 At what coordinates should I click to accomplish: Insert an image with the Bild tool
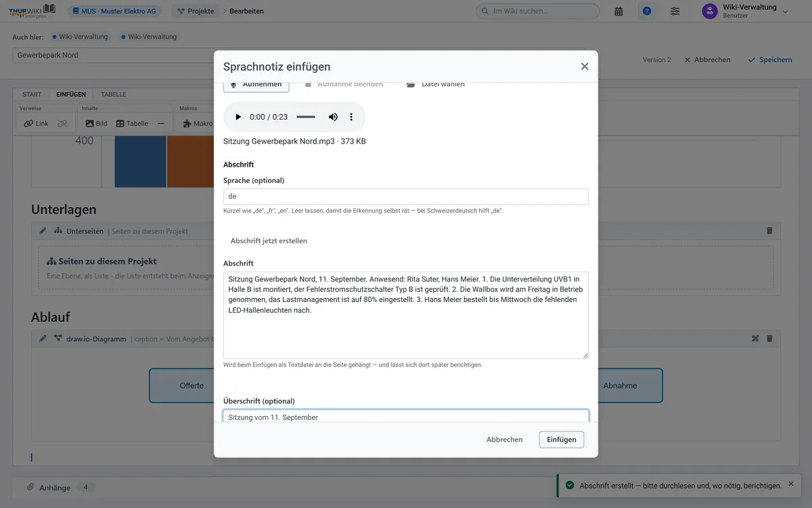(x=96, y=123)
